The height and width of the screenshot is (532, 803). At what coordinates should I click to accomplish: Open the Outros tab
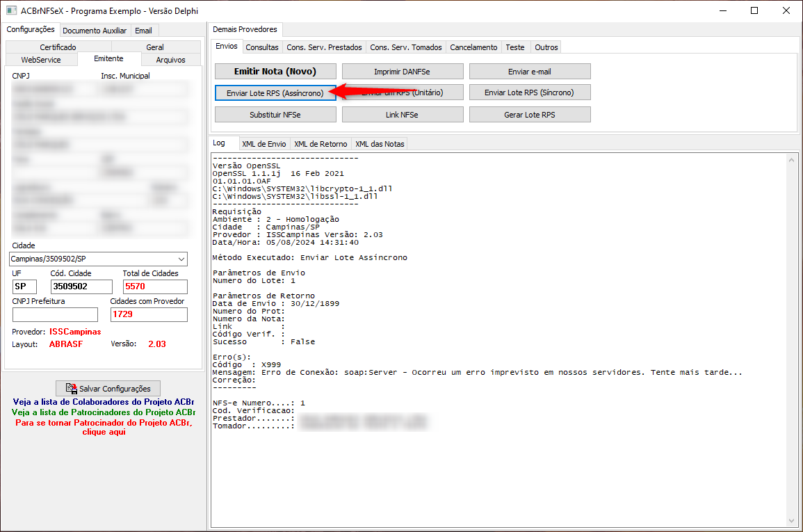546,47
